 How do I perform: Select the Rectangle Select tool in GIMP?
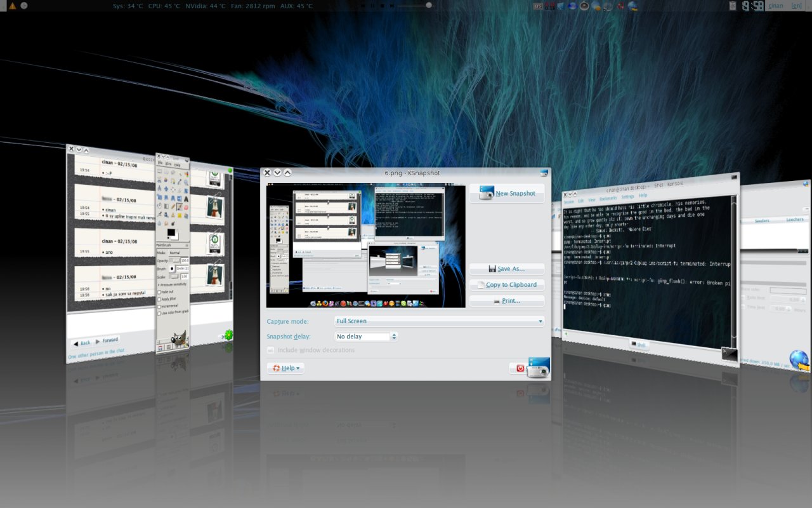(x=160, y=171)
